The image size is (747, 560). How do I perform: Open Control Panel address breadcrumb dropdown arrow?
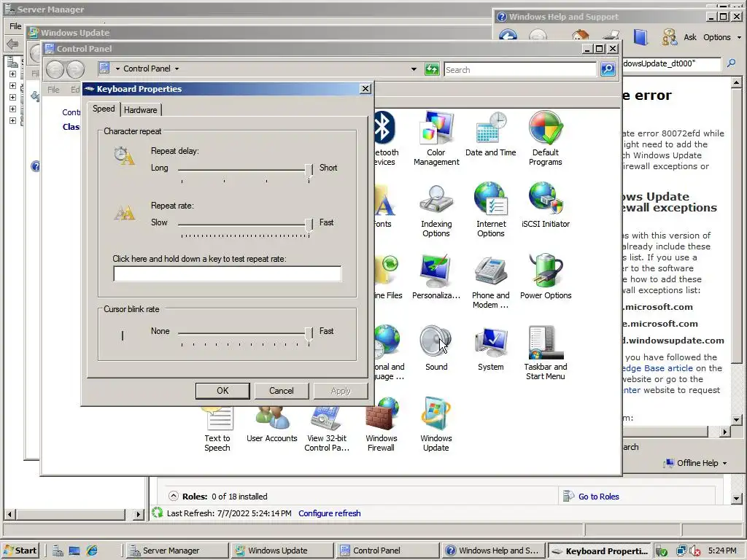pos(177,69)
